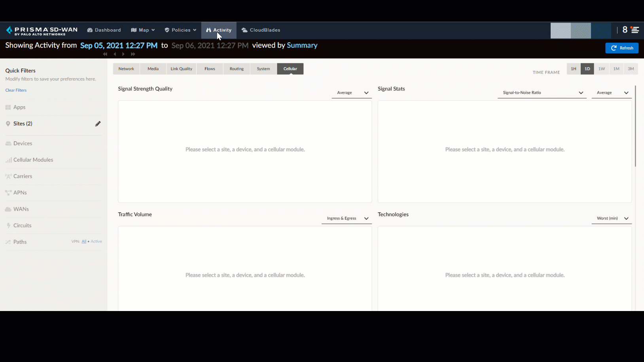Click the notifications menu icon at top right

click(x=635, y=30)
